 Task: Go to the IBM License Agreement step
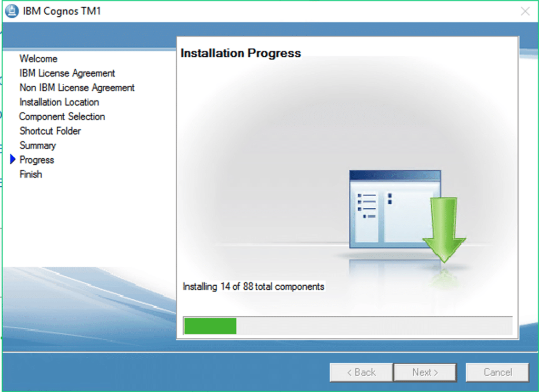point(67,73)
